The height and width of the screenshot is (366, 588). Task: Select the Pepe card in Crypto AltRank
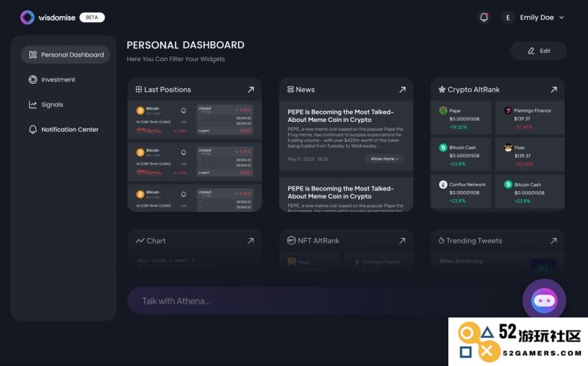(x=461, y=118)
